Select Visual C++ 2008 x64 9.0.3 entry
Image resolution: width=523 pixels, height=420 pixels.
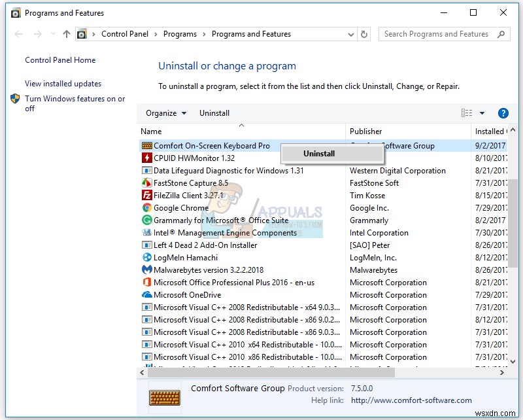(x=246, y=307)
